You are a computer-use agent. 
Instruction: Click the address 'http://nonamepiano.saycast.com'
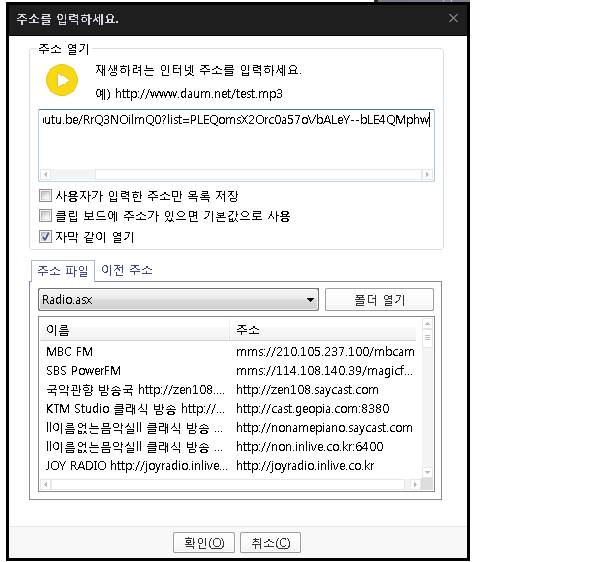point(324,428)
